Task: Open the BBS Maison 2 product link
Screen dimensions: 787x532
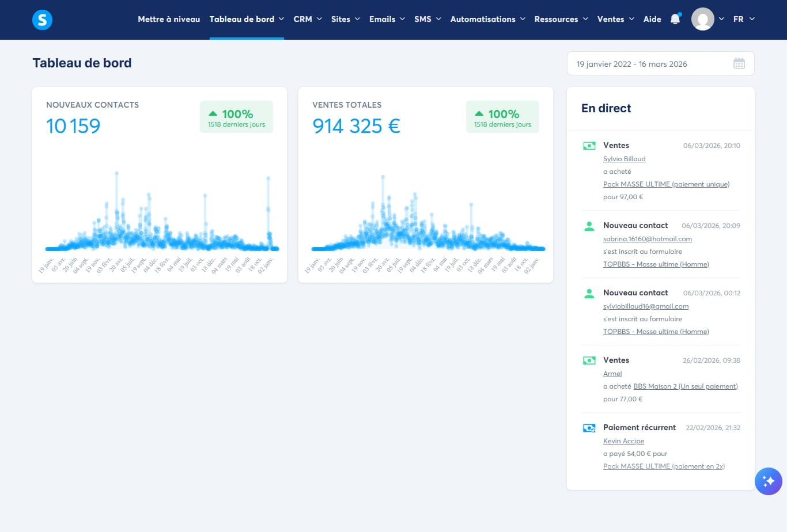Action: click(686, 386)
